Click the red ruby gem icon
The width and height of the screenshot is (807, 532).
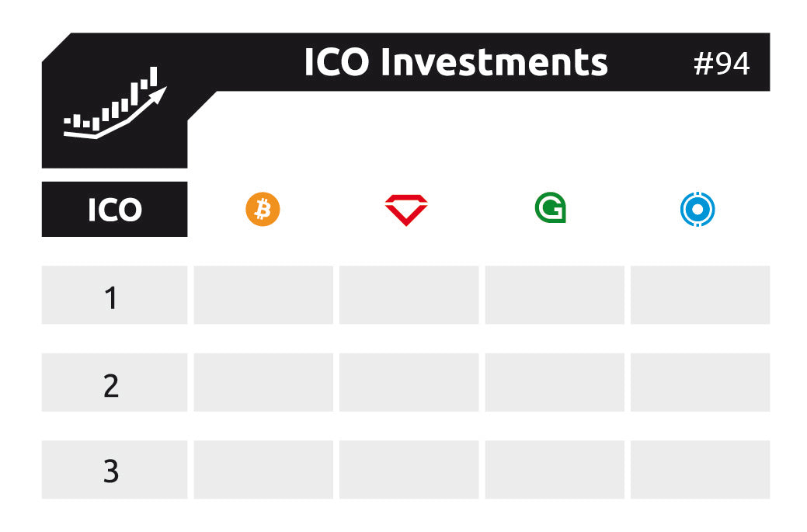(x=406, y=210)
